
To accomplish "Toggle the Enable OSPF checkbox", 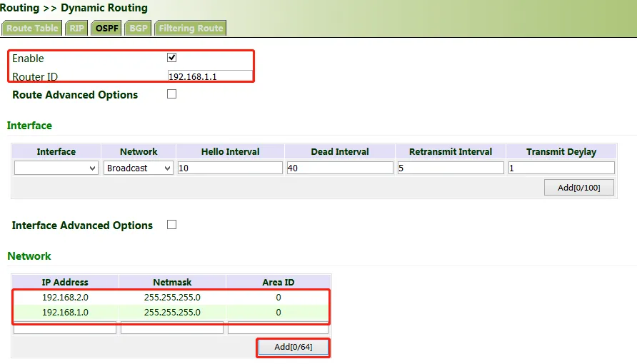I will coord(172,58).
